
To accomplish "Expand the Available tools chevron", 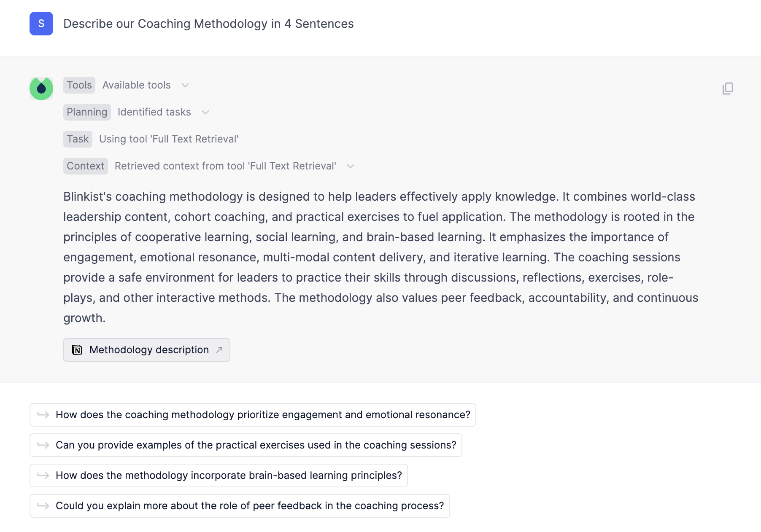I will [x=185, y=85].
